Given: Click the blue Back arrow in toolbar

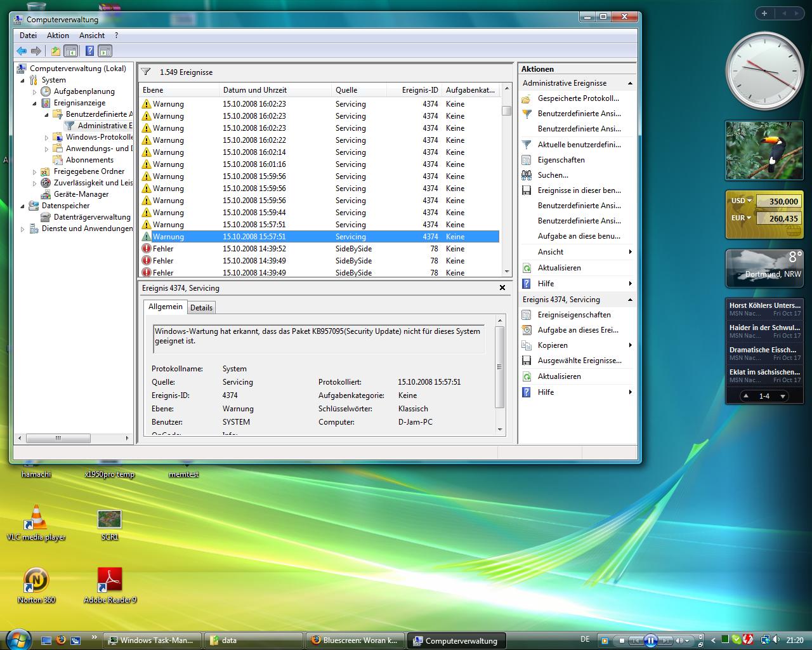Looking at the screenshot, I should click(22, 51).
